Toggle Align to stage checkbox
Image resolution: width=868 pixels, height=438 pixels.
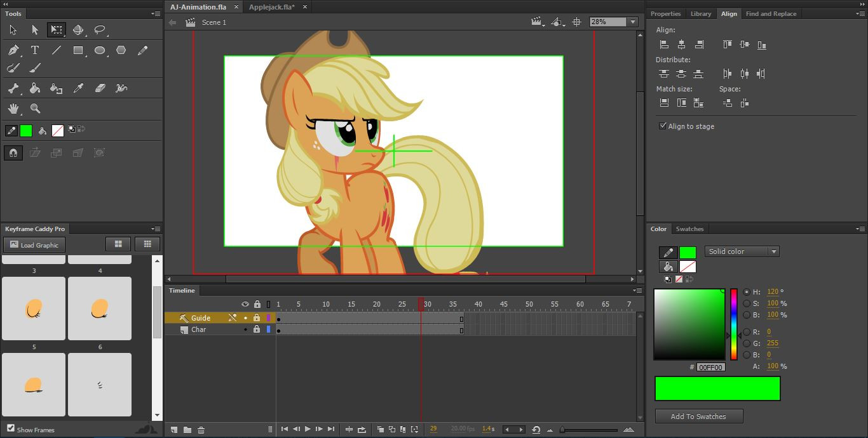(663, 126)
